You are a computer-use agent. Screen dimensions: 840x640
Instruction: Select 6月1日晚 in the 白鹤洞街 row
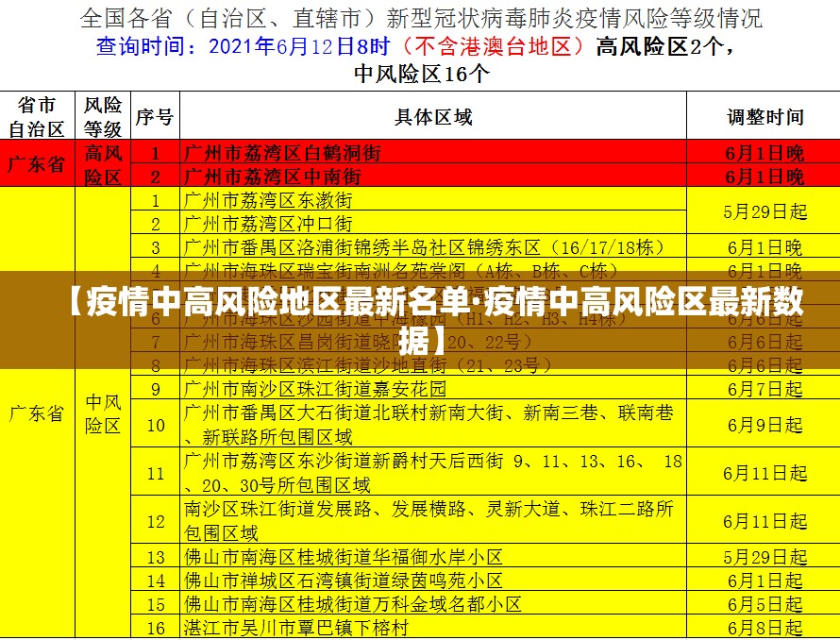764,153
